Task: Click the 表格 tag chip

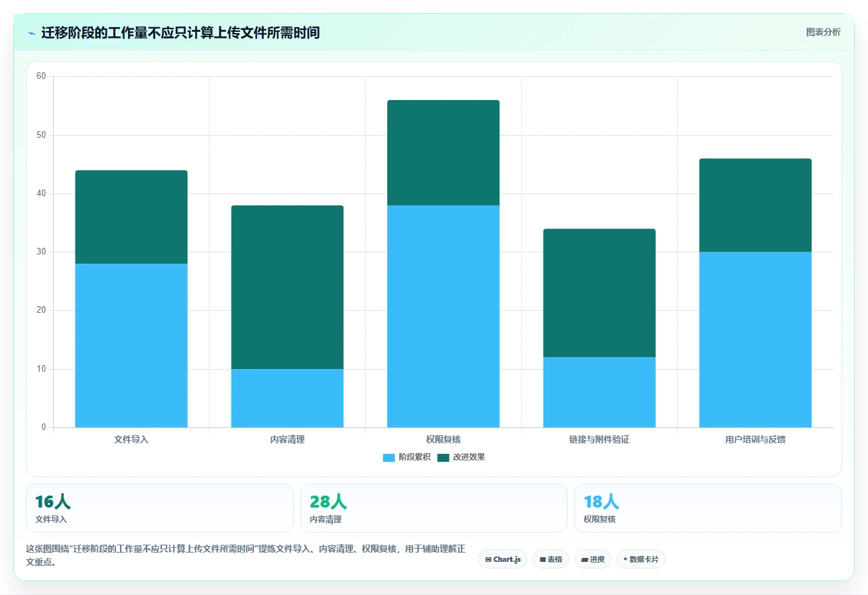Action: coord(550,559)
